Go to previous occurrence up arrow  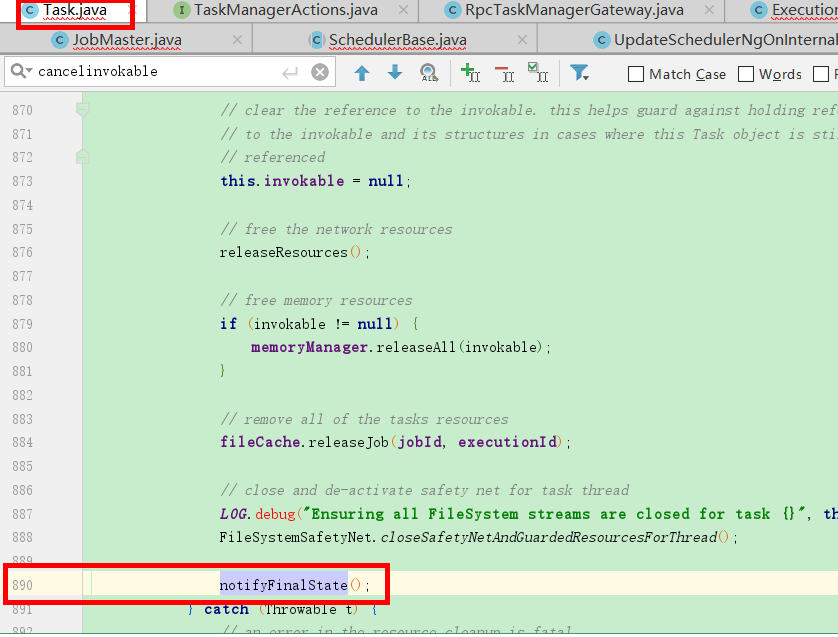(362, 73)
